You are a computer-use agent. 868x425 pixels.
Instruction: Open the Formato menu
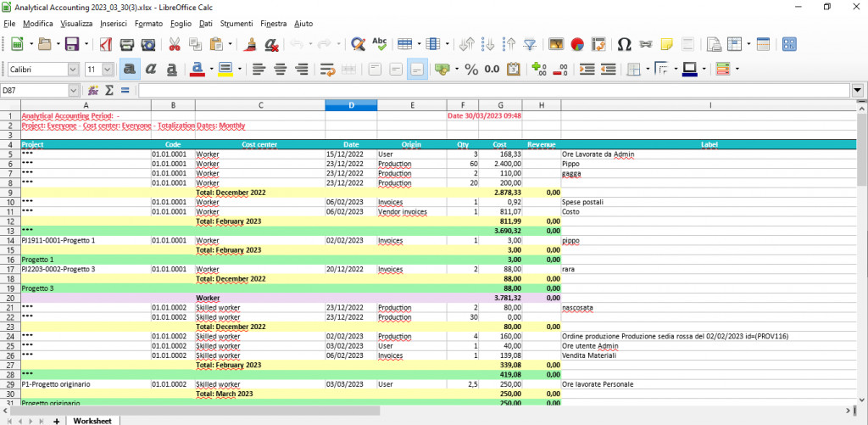[x=148, y=23]
